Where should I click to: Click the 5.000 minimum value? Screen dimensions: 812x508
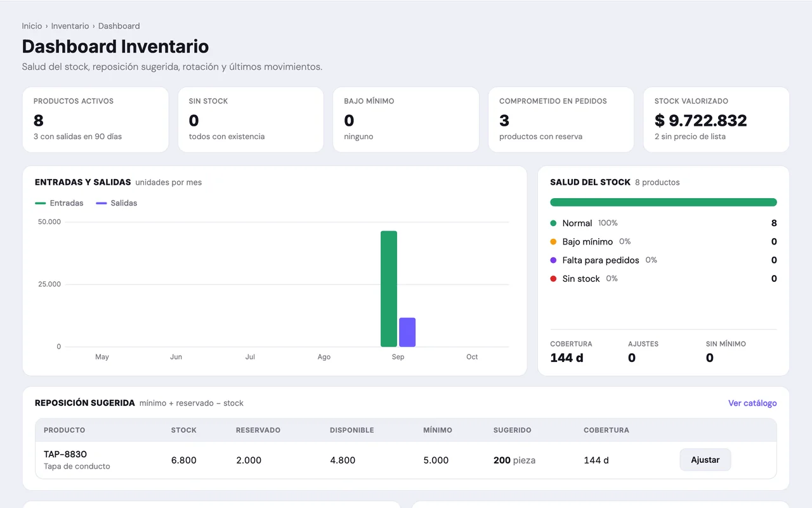[436, 460]
